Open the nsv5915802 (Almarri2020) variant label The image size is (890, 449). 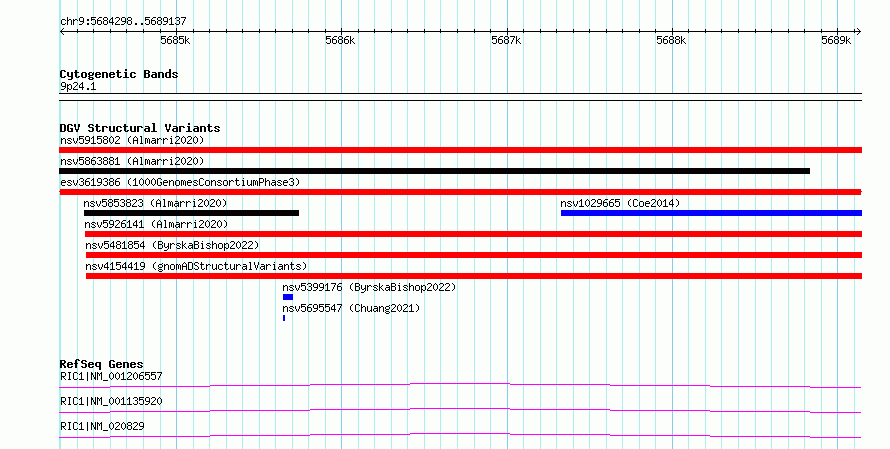point(132,140)
